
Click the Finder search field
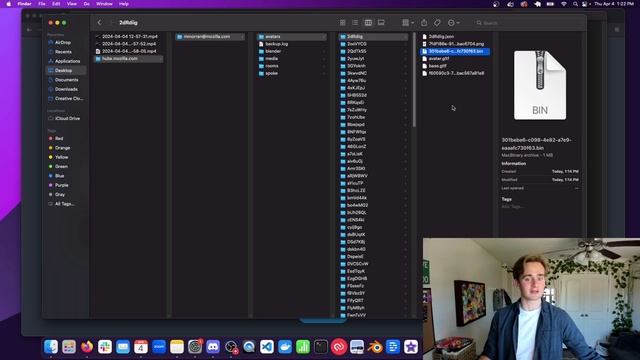(529, 23)
